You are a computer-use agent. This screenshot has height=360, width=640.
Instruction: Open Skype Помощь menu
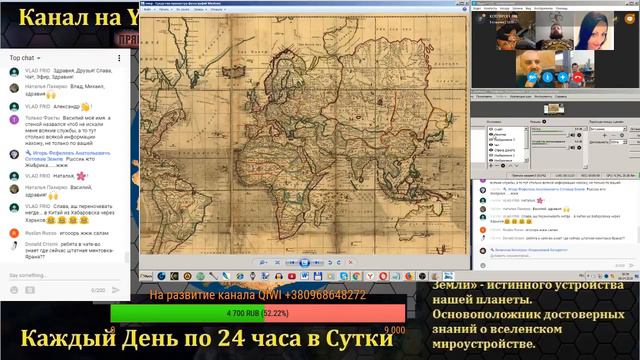click(x=562, y=8)
